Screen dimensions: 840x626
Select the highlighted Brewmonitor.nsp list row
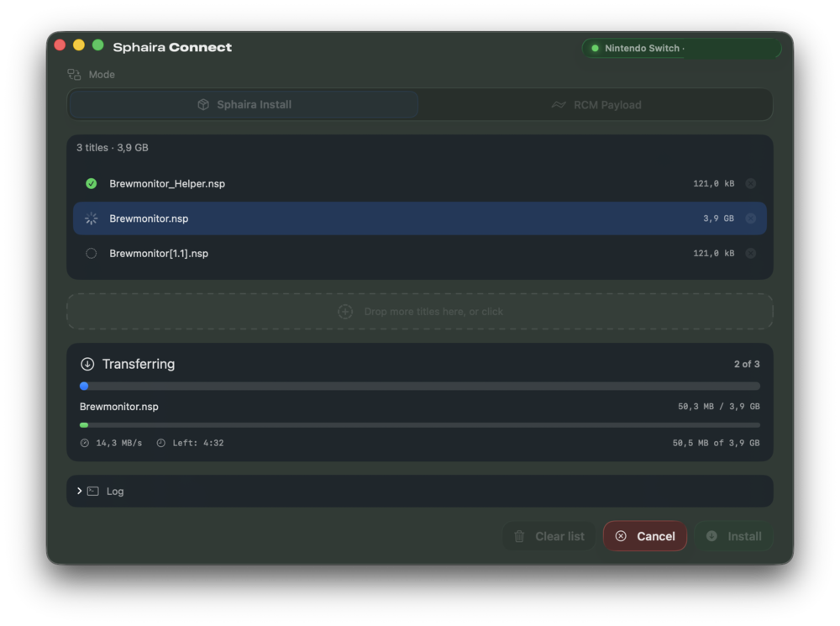point(419,218)
